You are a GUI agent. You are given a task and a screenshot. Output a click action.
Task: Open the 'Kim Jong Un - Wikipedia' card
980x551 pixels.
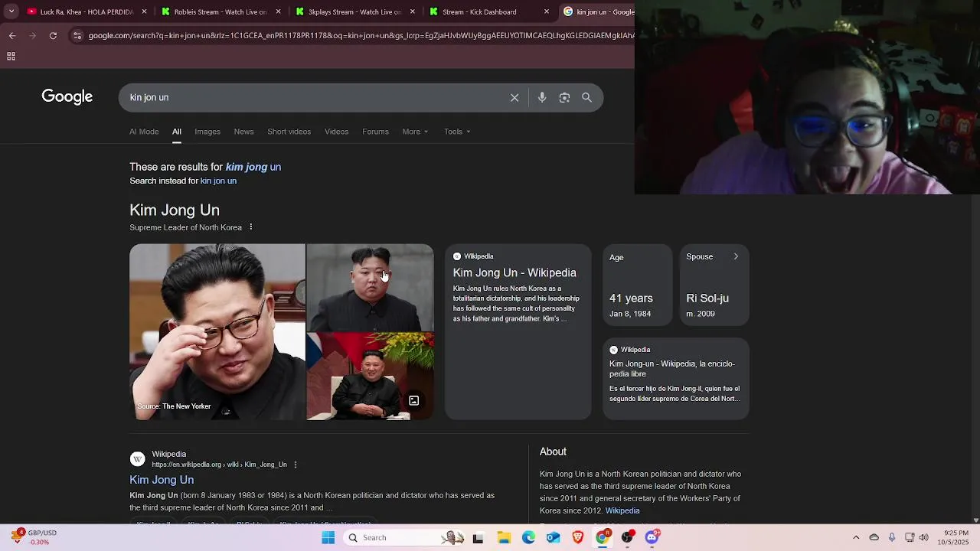click(518, 331)
